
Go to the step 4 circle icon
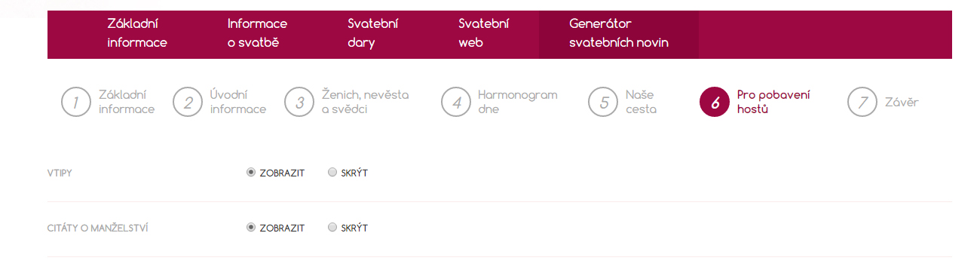tap(456, 103)
